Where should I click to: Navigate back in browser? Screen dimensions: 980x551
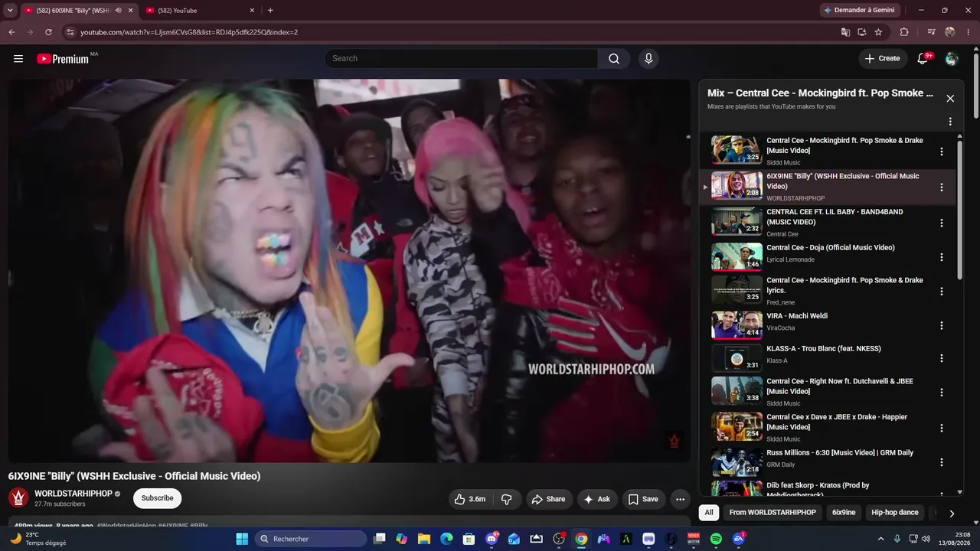point(11,32)
